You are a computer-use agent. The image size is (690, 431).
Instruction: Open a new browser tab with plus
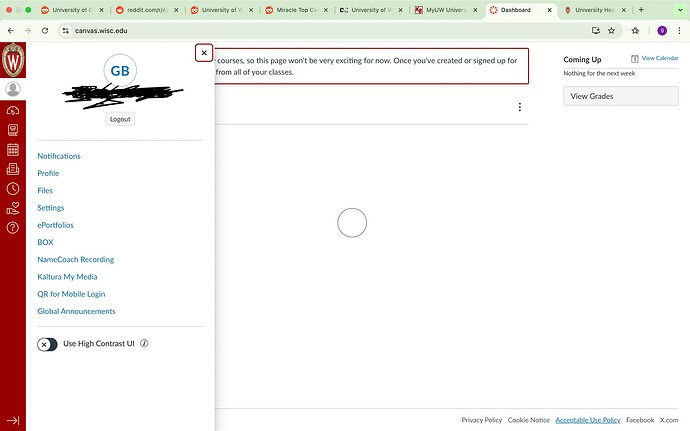[x=641, y=10]
